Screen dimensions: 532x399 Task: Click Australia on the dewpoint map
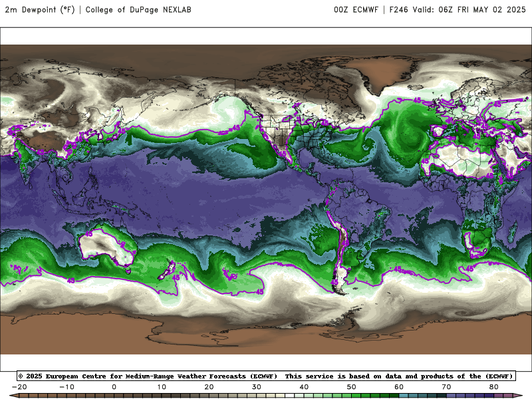click(x=107, y=246)
